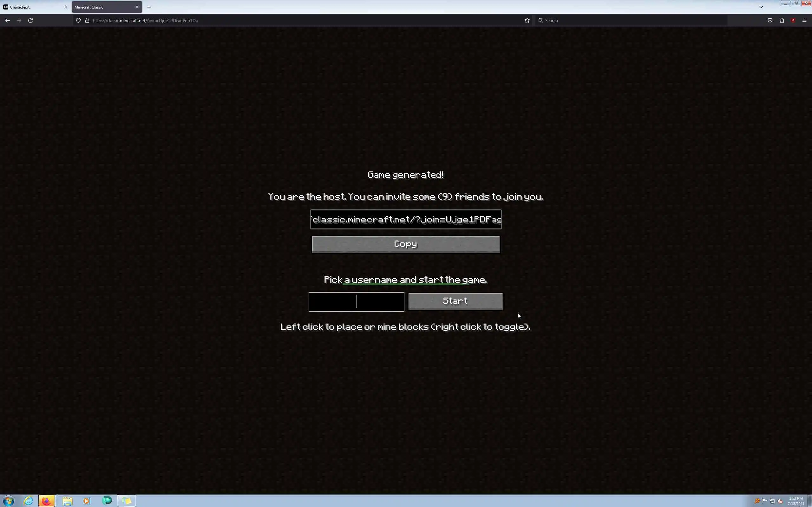Open a new browser tab
This screenshot has height=507, width=812.
click(149, 7)
